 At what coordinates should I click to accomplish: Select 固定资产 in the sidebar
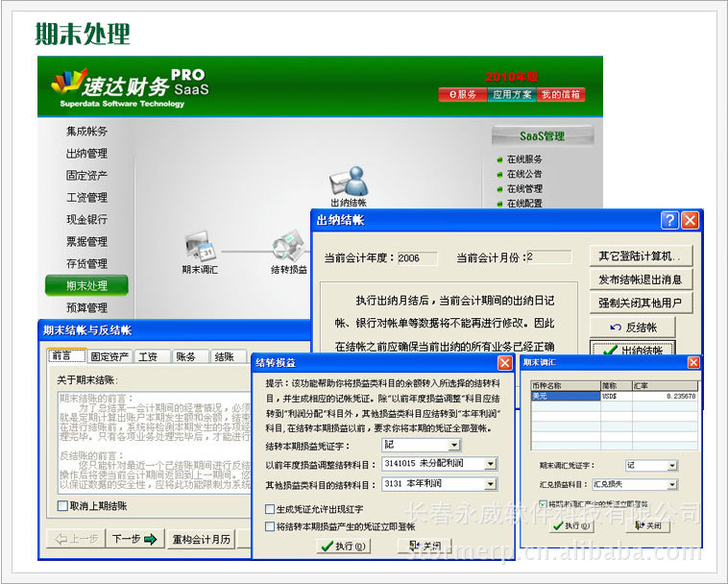[x=86, y=176]
